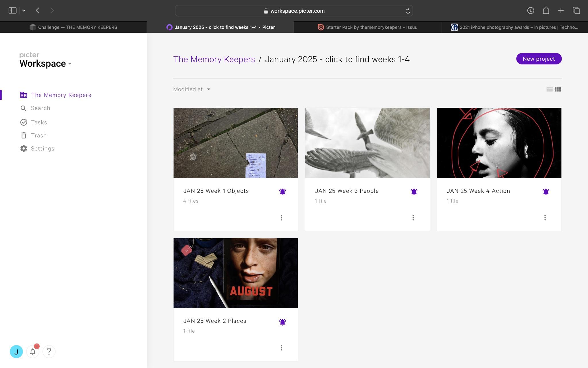
Task: Switch to list view layout
Action: [x=549, y=89]
